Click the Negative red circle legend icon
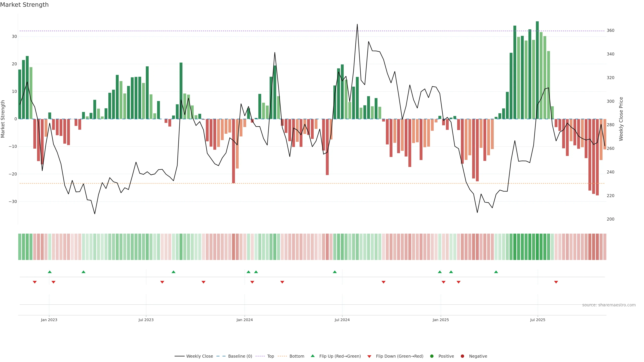 click(462, 356)
